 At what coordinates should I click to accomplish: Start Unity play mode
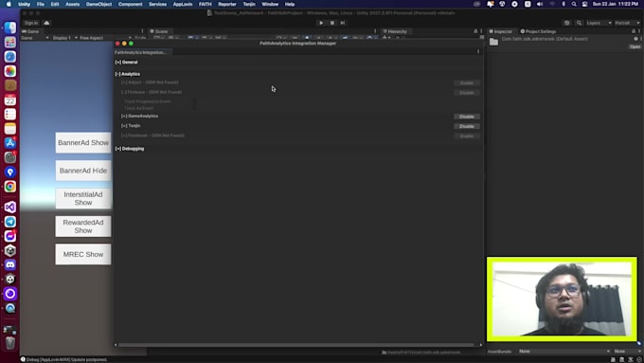tap(321, 23)
